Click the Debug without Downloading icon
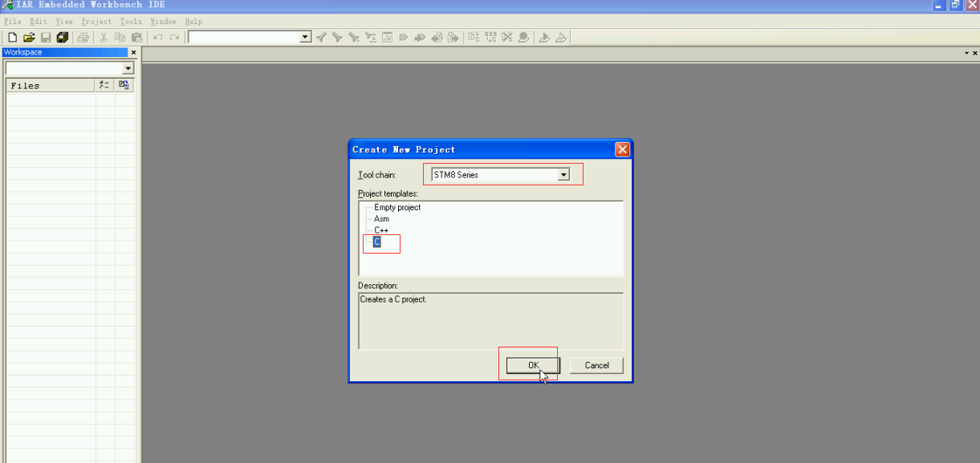The image size is (980, 463). pos(561,38)
